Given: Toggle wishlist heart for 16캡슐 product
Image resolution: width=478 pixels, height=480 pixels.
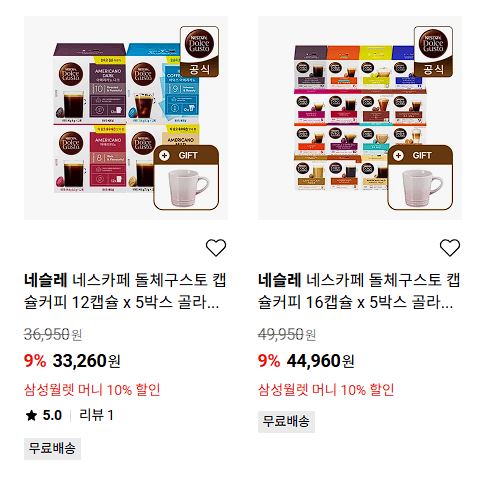Looking at the screenshot, I should click(x=450, y=248).
